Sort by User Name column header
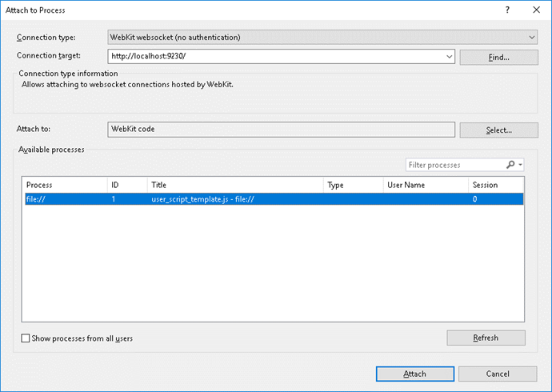This screenshot has height=392, width=552. (x=425, y=185)
